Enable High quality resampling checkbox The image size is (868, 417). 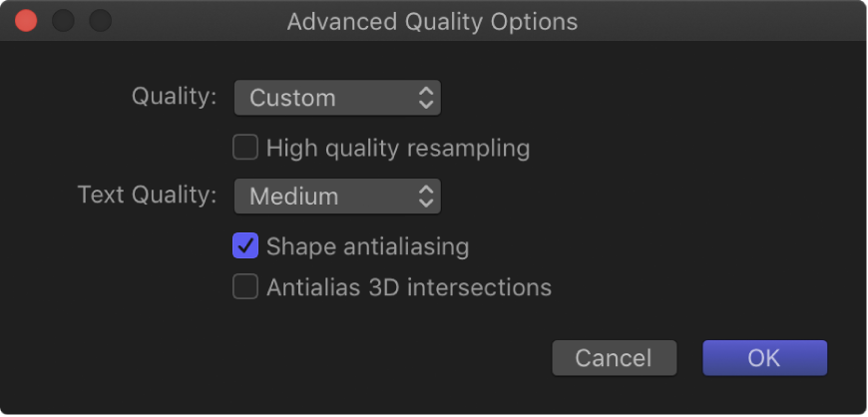pyautogui.click(x=245, y=149)
